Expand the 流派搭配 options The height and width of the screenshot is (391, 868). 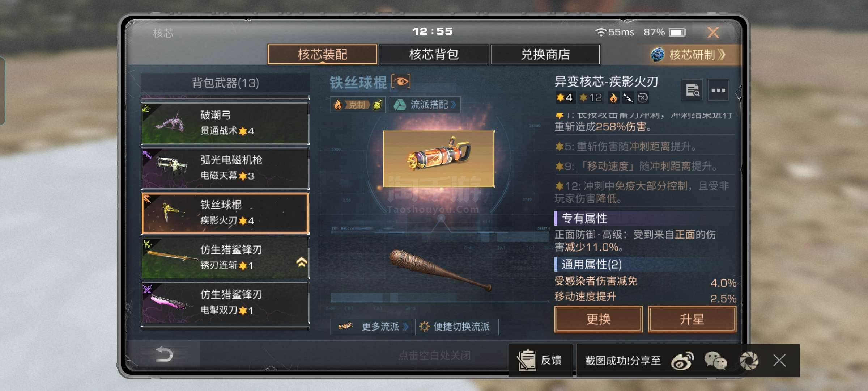pos(425,105)
